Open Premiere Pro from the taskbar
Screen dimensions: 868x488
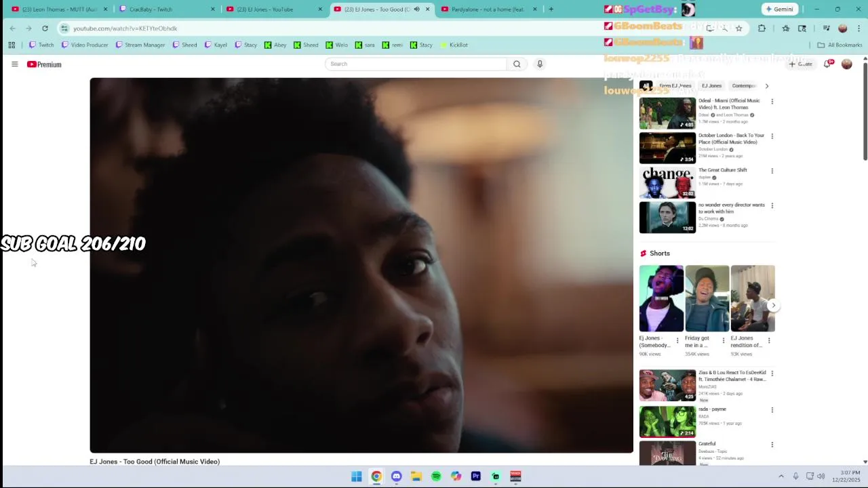(475, 476)
